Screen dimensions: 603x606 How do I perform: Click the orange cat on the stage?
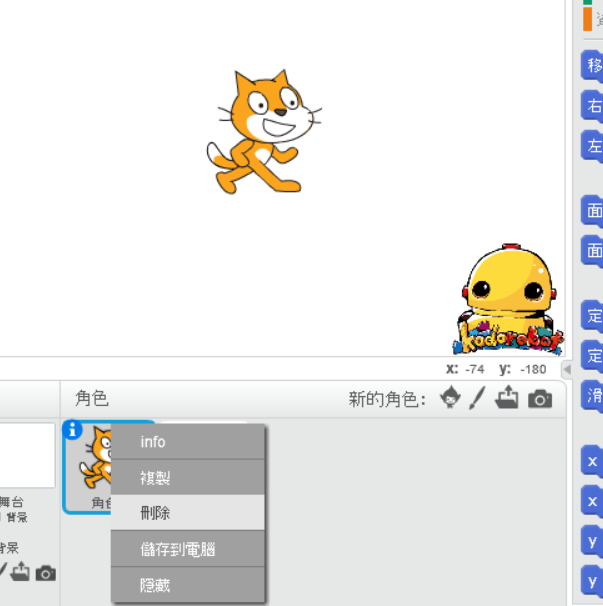click(264, 131)
